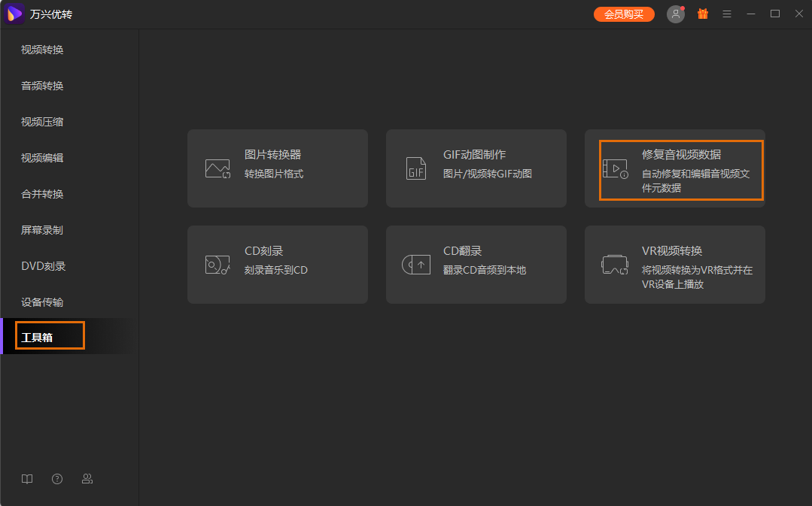The height and width of the screenshot is (506, 812).
Task: Click the 会员购买 button
Action: pyautogui.click(x=624, y=14)
